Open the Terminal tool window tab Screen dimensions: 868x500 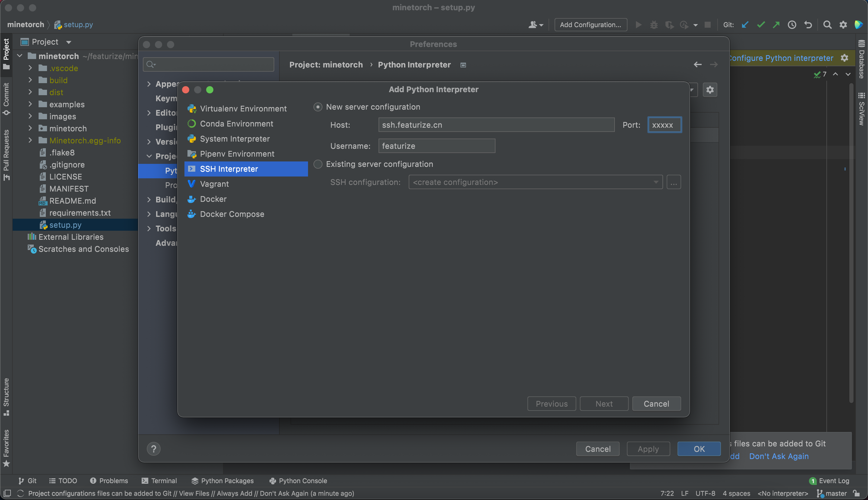(x=159, y=481)
